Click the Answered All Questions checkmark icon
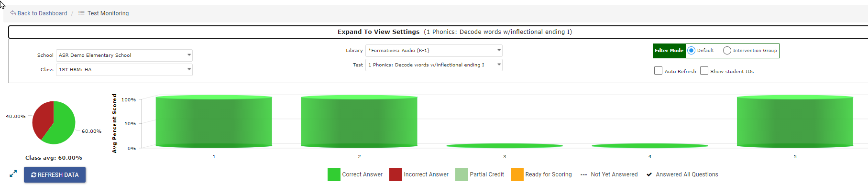The height and width of the screenshot is (185, 868). [649, 174]
